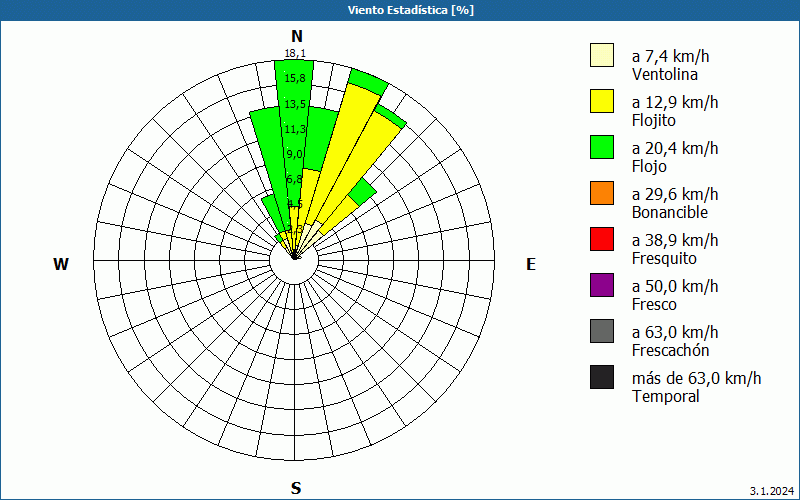
Task: Click the Bonancible label
Action: pos(670,212)
